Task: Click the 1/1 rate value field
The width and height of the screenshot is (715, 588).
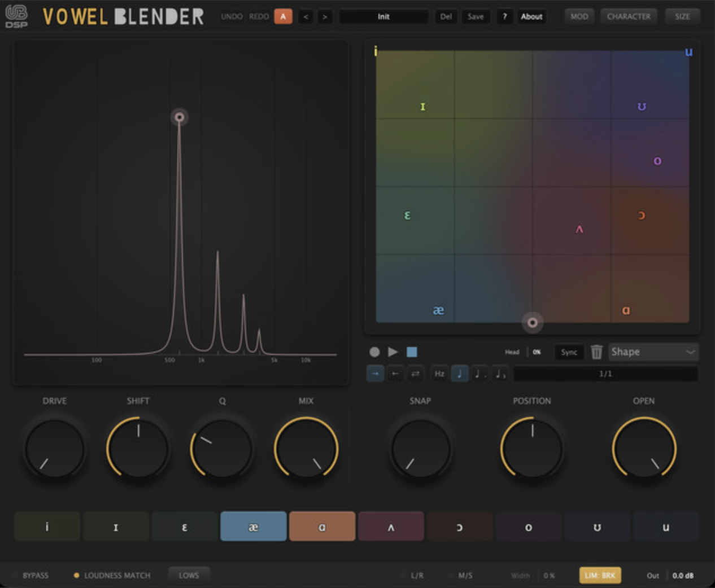Action: (x=605, y=374)
